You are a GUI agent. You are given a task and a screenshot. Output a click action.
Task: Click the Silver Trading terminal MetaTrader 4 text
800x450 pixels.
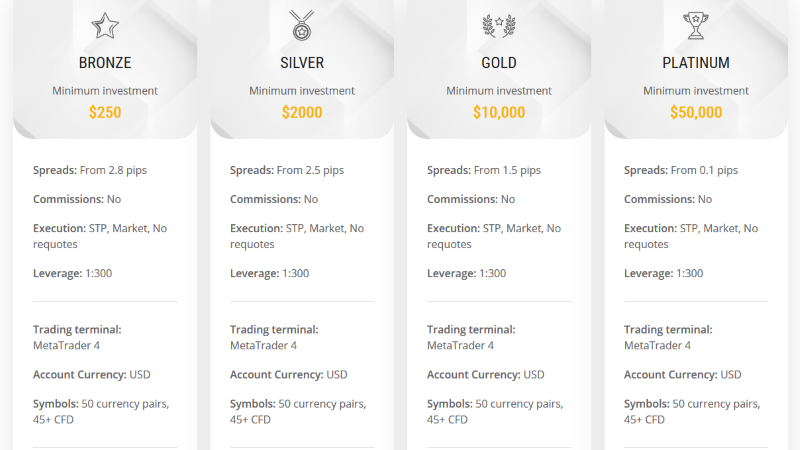click(x=274, y=337)
